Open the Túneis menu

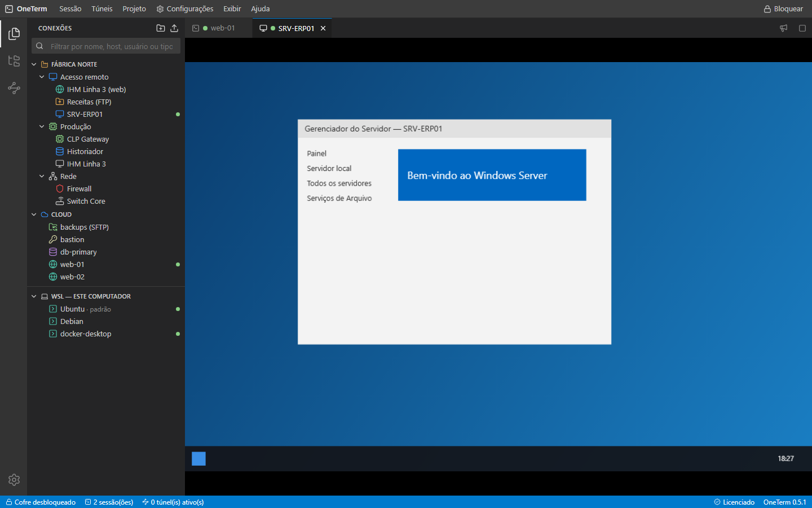(102, 9)
